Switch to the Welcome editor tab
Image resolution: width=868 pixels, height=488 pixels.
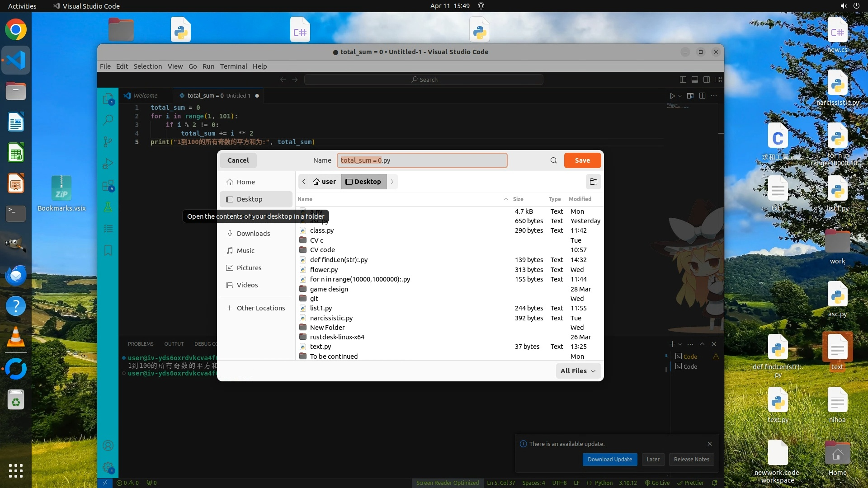145,96
